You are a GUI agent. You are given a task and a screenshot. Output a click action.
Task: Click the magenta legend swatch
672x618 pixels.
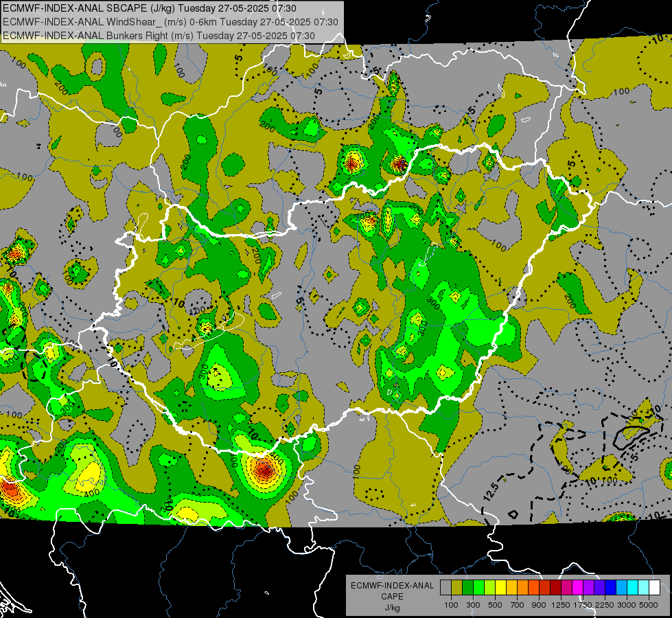click(x=578, y=588)
